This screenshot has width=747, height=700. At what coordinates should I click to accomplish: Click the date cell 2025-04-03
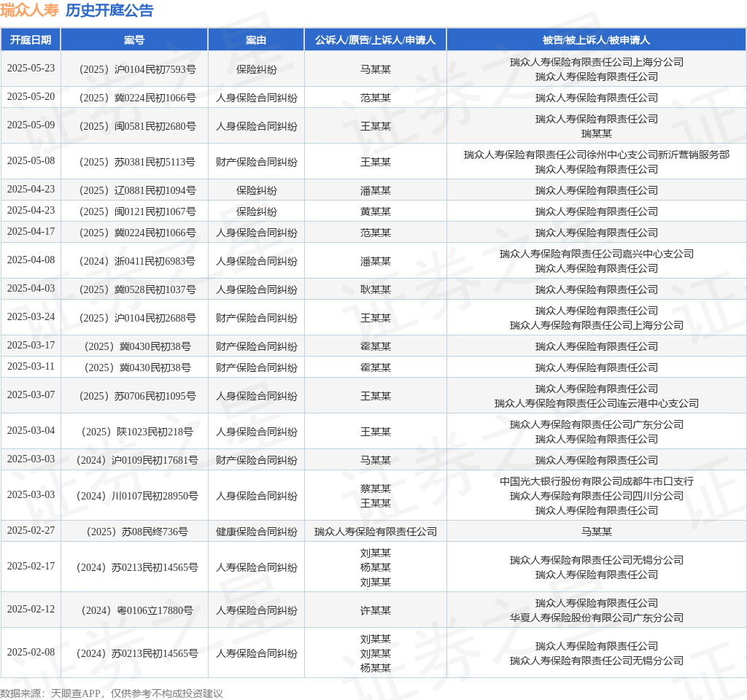[31, 289]
